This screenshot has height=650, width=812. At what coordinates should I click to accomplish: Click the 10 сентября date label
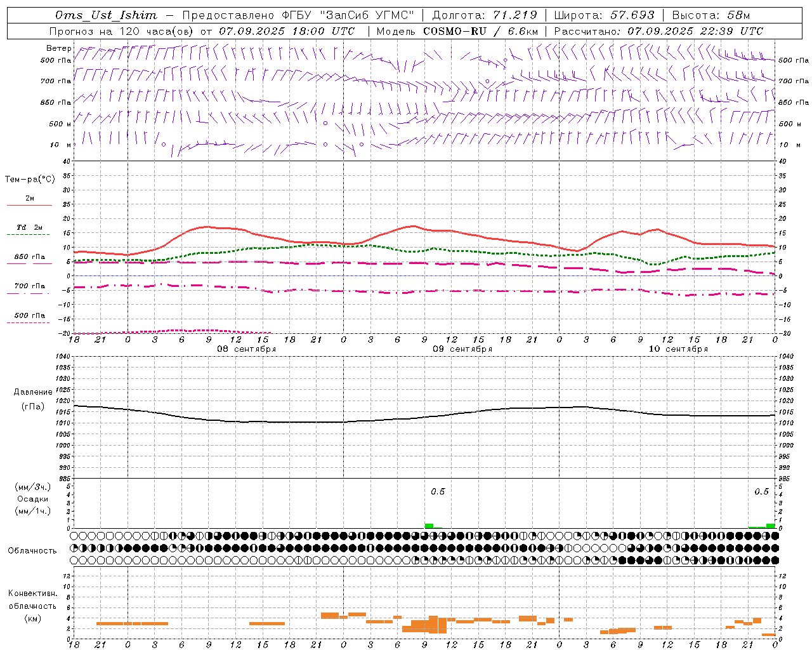pyautogui.click(x=678, y=348)
